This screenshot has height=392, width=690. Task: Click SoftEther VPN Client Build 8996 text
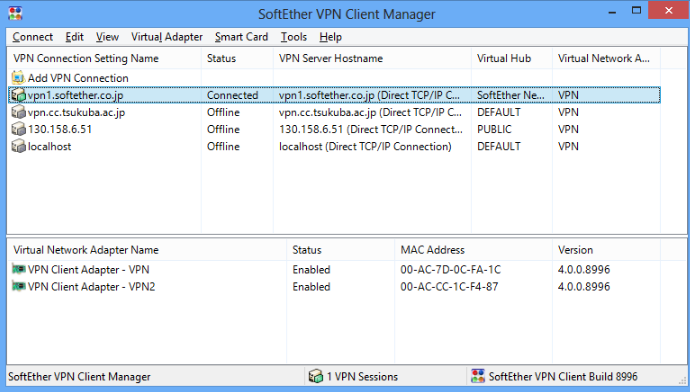(563, 377)
